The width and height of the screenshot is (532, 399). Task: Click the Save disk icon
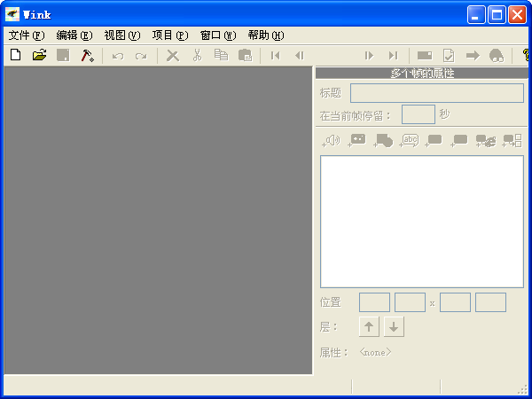(63, 55)
